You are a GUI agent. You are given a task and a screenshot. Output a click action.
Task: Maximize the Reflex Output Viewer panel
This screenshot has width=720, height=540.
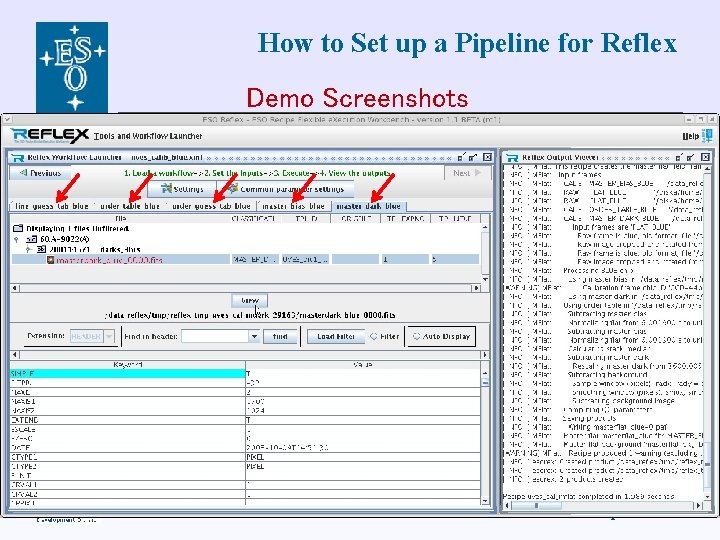pos(692,157)
